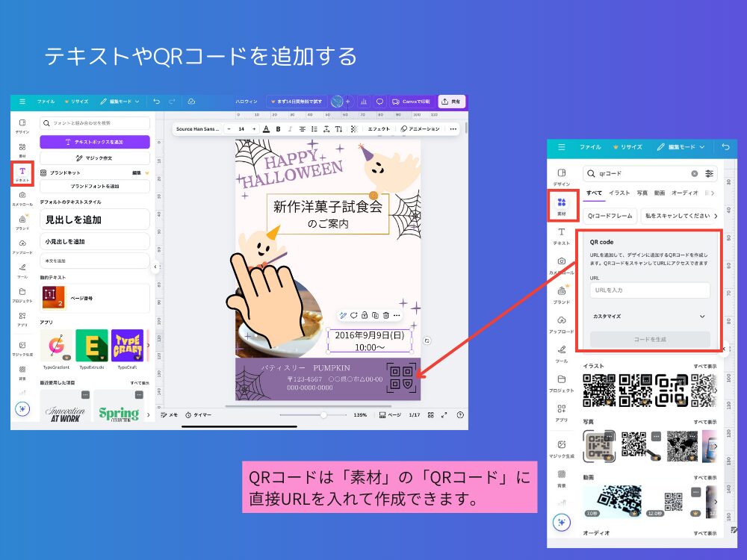Open ブランド in left window sidebar
Screen dimensions: 747x560
pyautogui.click(x=22, y=223)
